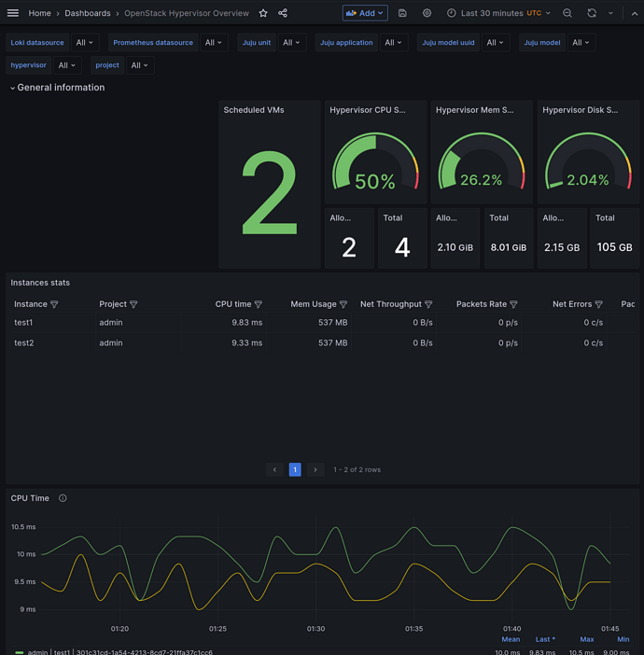Screen dimensions: 644x655
Task: Filter the Net Errors column
Action: (598, 304)
